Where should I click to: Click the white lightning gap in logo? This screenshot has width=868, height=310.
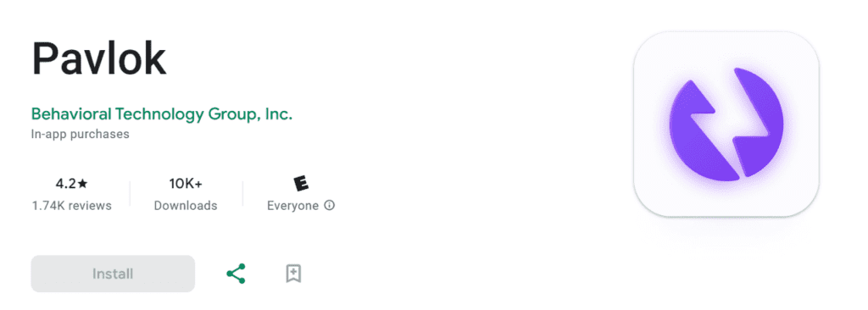(x=727, y=126)
